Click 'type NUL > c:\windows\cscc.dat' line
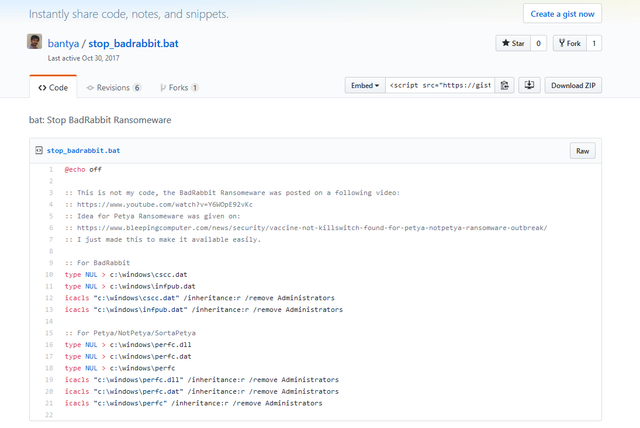 (126, 275)
